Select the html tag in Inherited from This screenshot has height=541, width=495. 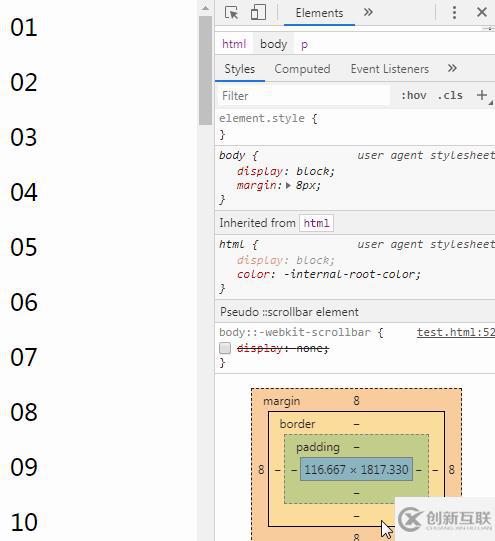click(316, 223)
